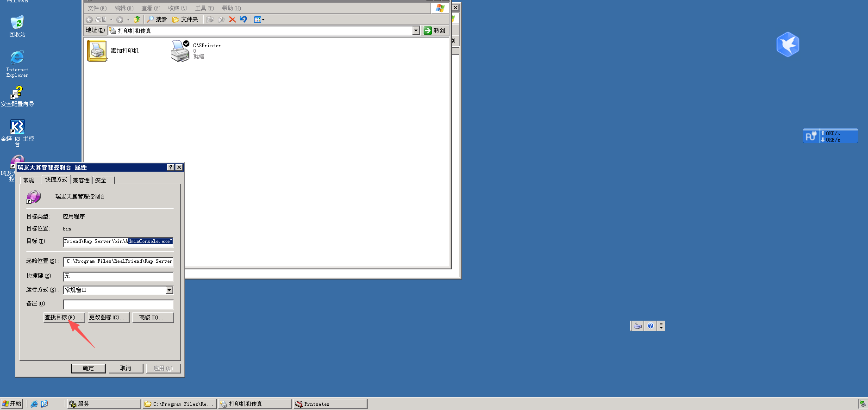Viewport: 868px width, 410px height.
Task: Select the CASPrinter printer icon
Action: (180, 51)
